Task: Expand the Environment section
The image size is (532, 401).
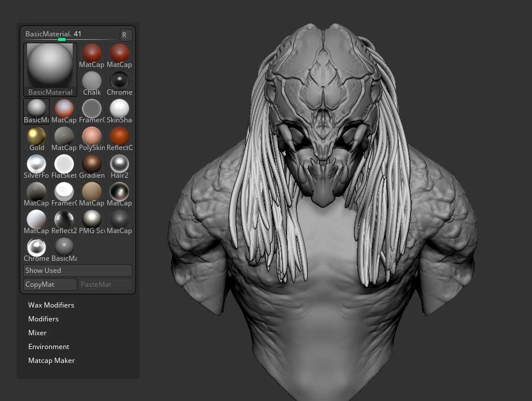Action: (x=49, y=347)
